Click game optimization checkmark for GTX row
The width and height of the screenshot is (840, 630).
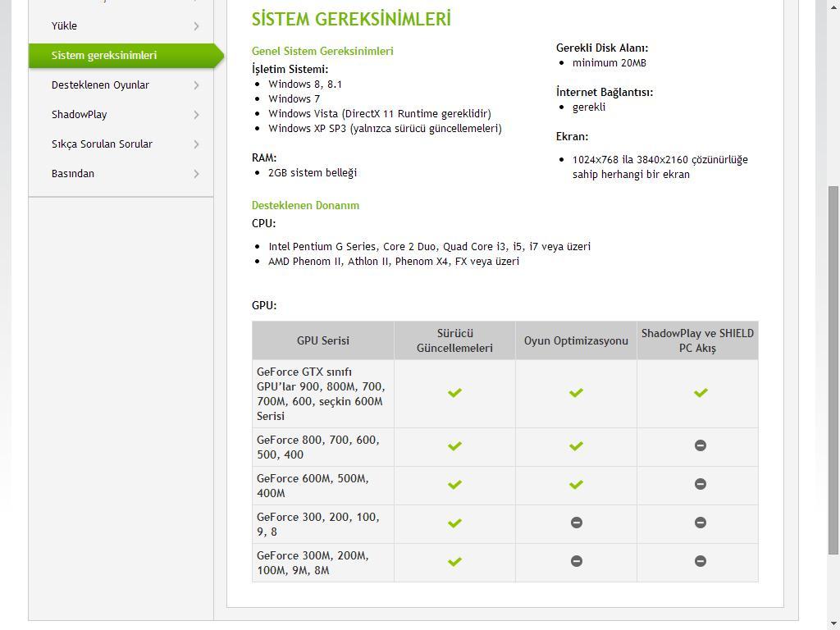[x=576, y=393]
